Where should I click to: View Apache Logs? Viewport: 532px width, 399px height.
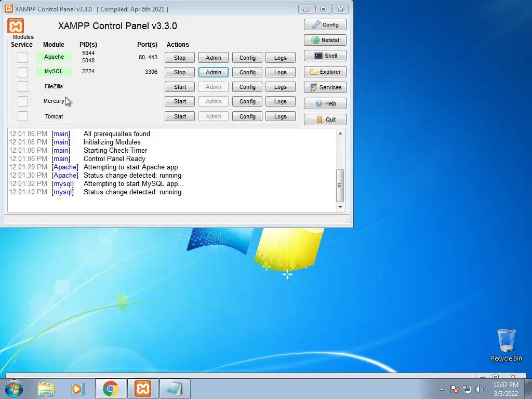click(281, 58)
